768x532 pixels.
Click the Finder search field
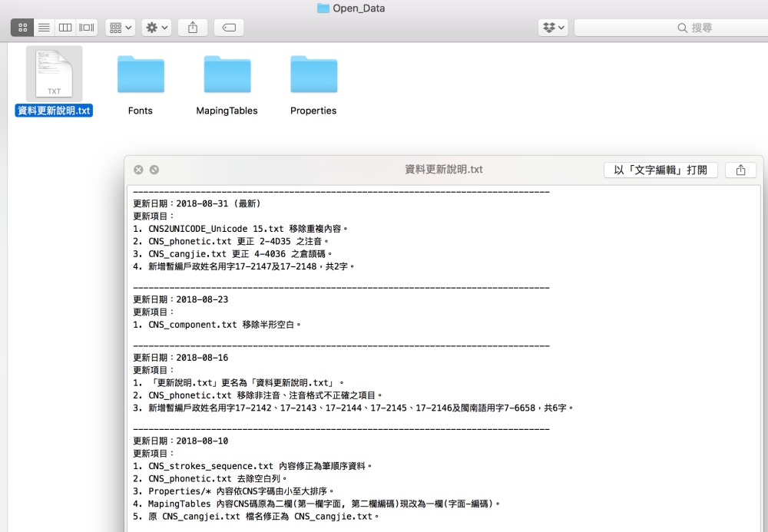pos(668,28)
